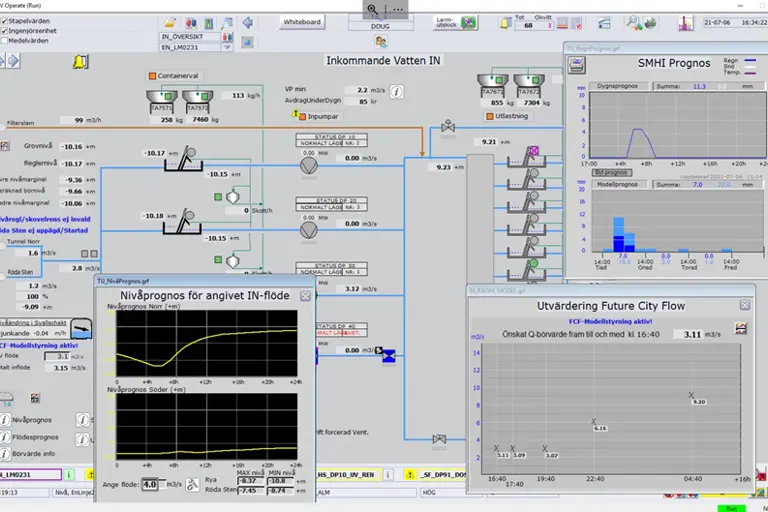Image resolution: width=768 pixels, height=512 pixels.
Task: Click the status DP 10 pump symbol
Action: click(x=310, y=163)
